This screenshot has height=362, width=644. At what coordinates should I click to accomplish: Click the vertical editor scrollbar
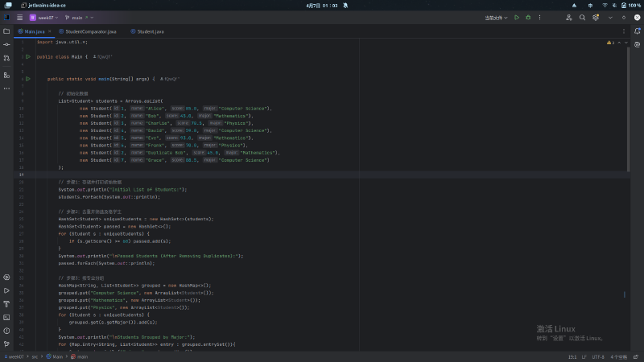click(x=628, y=109)
